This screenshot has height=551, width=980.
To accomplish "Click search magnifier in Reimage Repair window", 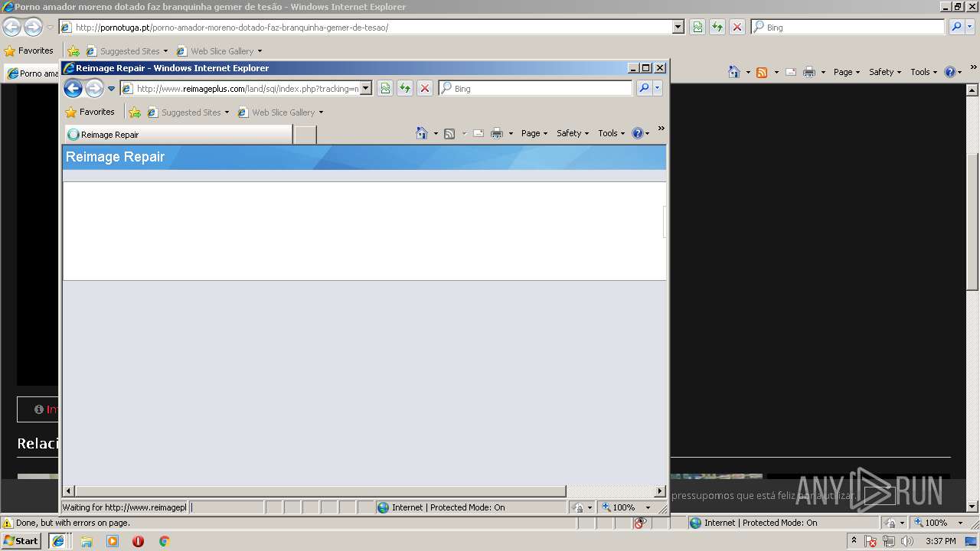I will click(644, 89).
